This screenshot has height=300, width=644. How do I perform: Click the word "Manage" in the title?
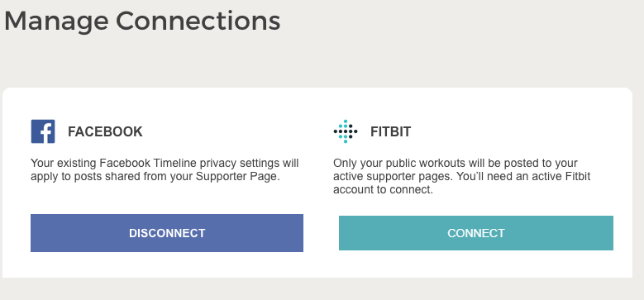pos(56,22)
